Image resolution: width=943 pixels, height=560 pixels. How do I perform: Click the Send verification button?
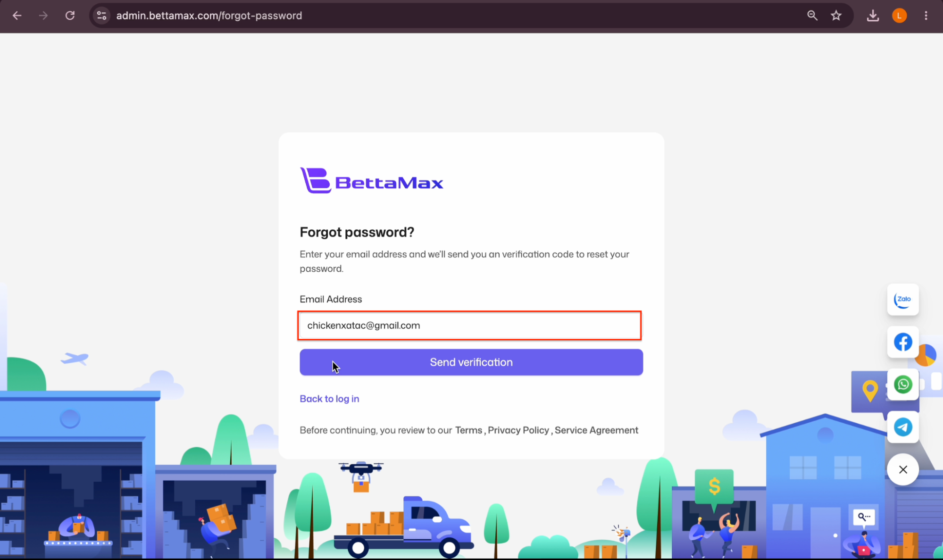click(x=471, y=362)
